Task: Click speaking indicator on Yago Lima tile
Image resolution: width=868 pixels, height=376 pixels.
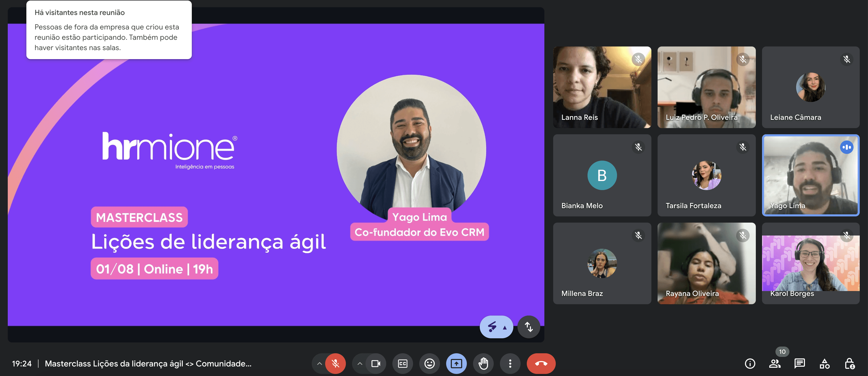Action: 847,147
